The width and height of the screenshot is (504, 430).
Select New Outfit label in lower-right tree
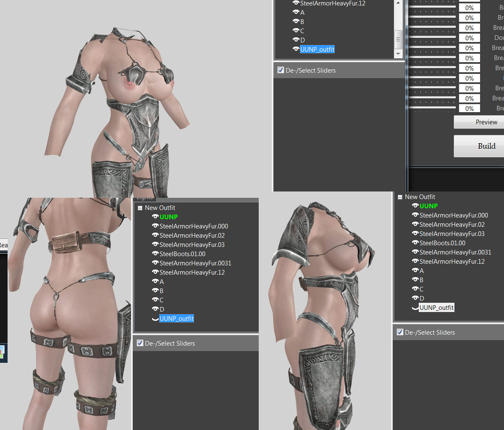[x=420, y=197]
